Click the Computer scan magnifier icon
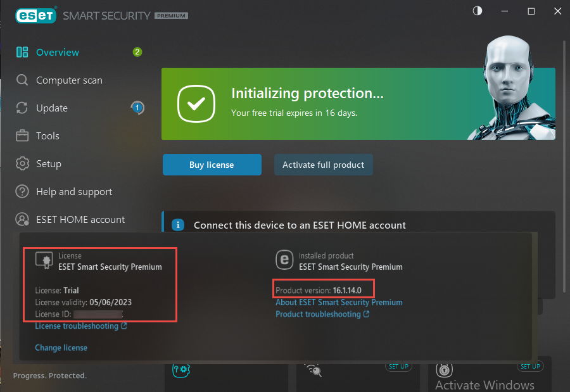Image resolution: width=570 pixels, height=392 pixels. [x=22, y=80]
